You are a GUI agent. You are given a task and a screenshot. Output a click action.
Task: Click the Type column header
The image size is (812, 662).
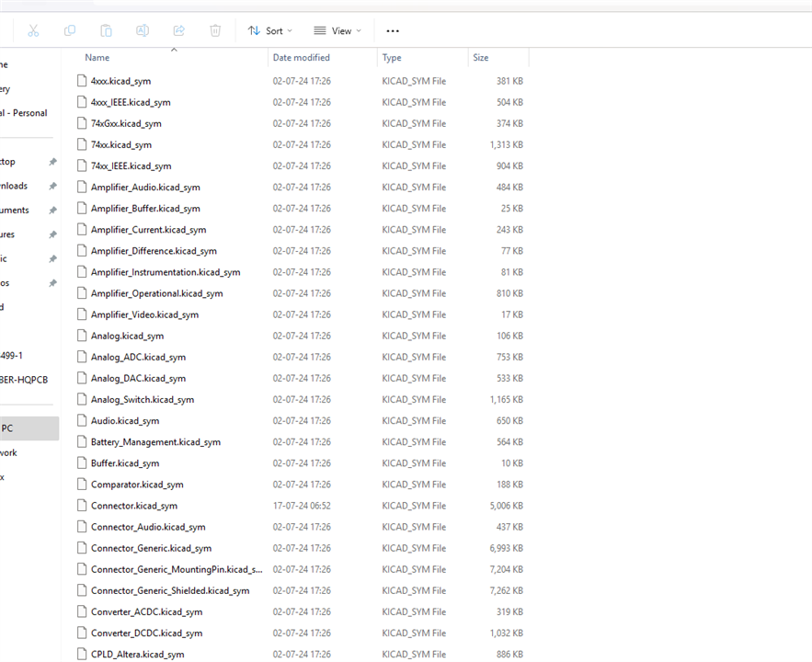coord(392,58)
